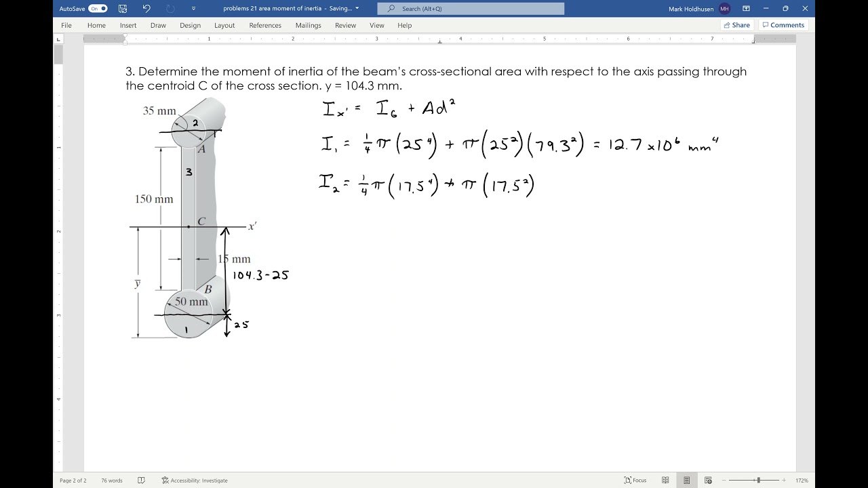Viewport: 868px width, 488px height.
Task: Click the proofing spell check icon
Action: (x=141, y=481)
